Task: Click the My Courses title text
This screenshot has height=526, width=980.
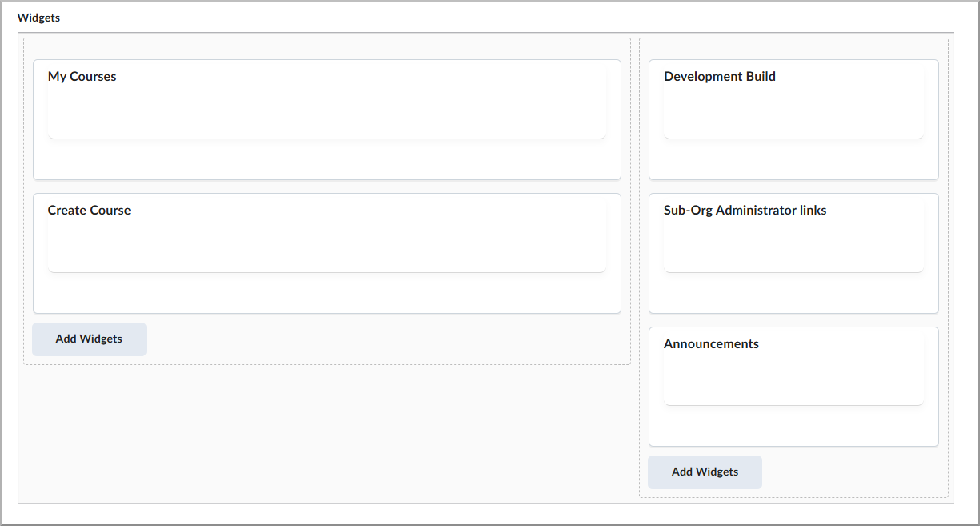Action: coord(82,76)
